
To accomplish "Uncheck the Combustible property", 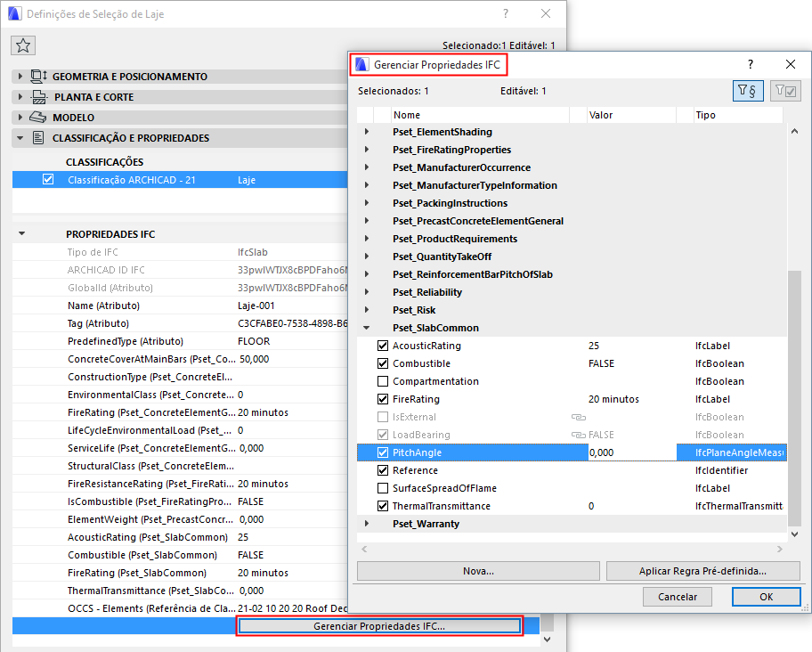I will (x=383, y=363).
